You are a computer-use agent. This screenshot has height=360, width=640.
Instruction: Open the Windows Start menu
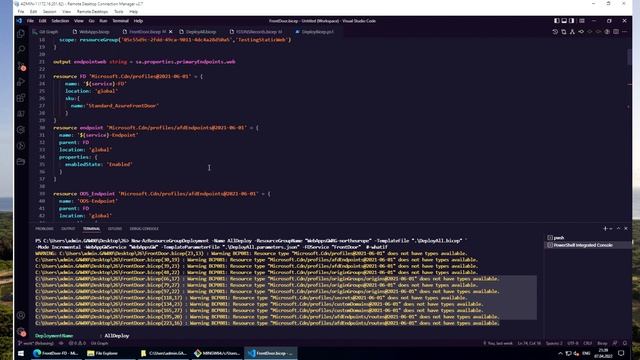point(20,353)
